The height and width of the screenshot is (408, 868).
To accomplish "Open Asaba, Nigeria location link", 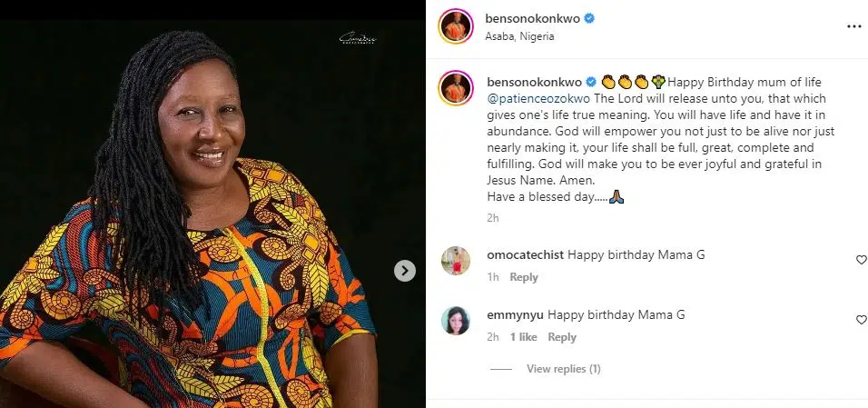I will click(520, 36).
